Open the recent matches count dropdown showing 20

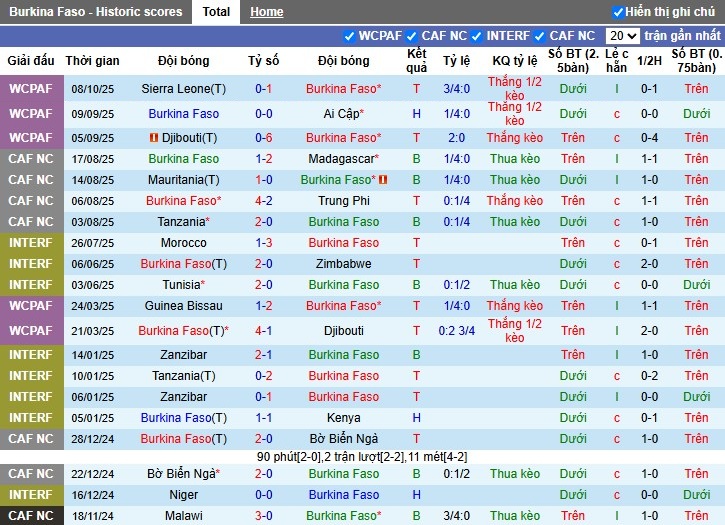click(x=621, y=36)
